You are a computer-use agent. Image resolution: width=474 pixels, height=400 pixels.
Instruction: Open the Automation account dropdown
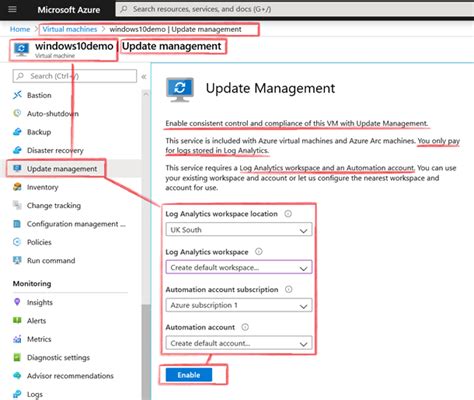click(x=239, y=343)
